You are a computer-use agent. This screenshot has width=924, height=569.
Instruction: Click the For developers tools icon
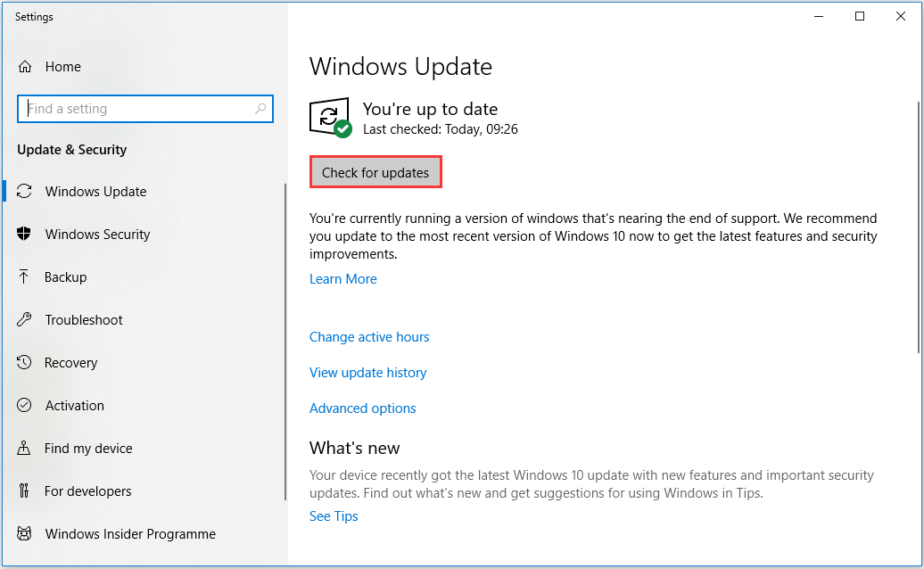click(23, 491)
